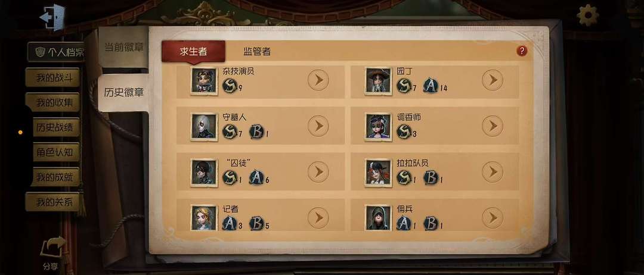
Task: Click the S badge under 杂技演员
Action: pyautogui.click(x=230, y=86)
